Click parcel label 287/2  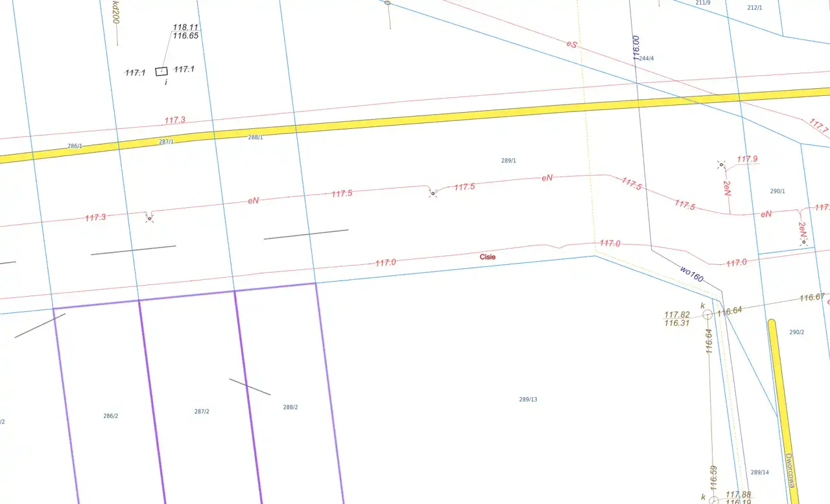[x=202, y=411]
